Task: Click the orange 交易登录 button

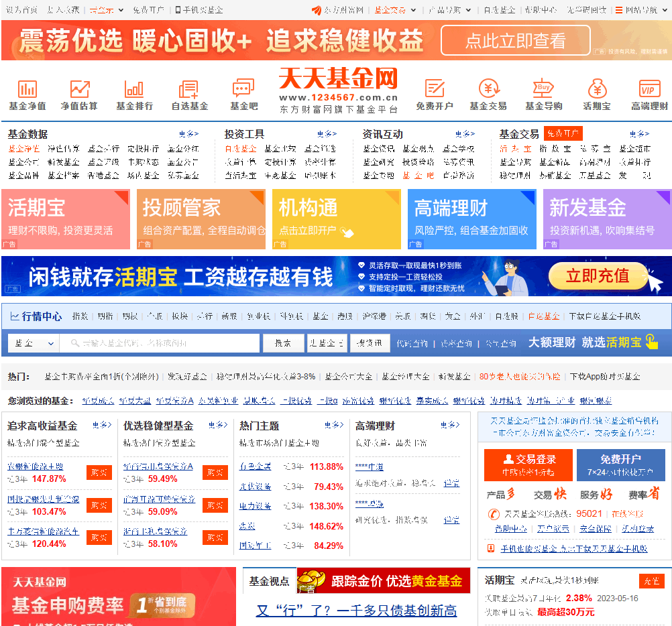Action: pyautogui.click(x=528, y=465)
